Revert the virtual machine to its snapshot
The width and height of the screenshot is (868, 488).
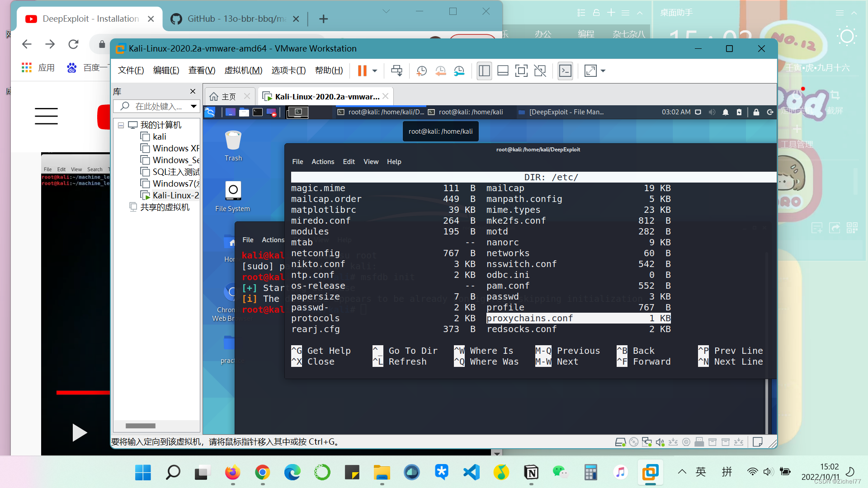click(x=440, y=70)
